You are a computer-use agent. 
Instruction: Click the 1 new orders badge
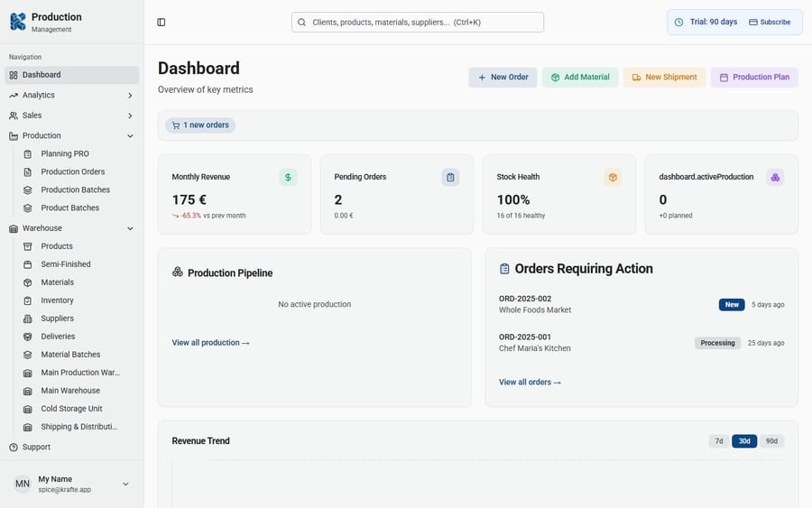tap(200, 125)
